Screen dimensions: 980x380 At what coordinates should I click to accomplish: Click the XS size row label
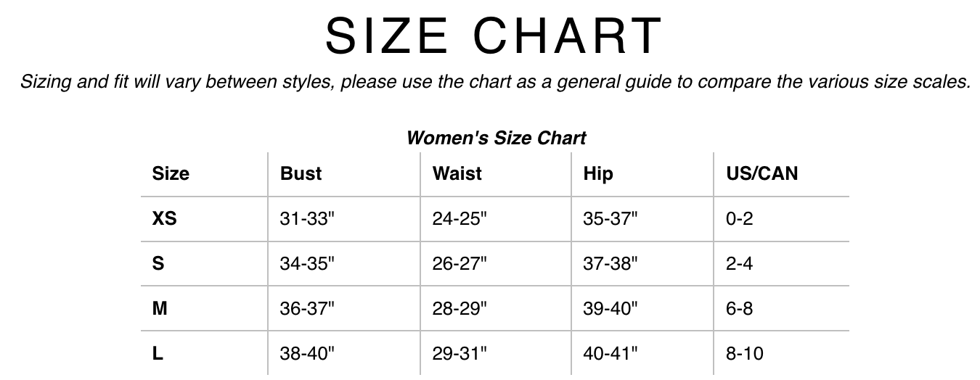click(x=164, y=218)
